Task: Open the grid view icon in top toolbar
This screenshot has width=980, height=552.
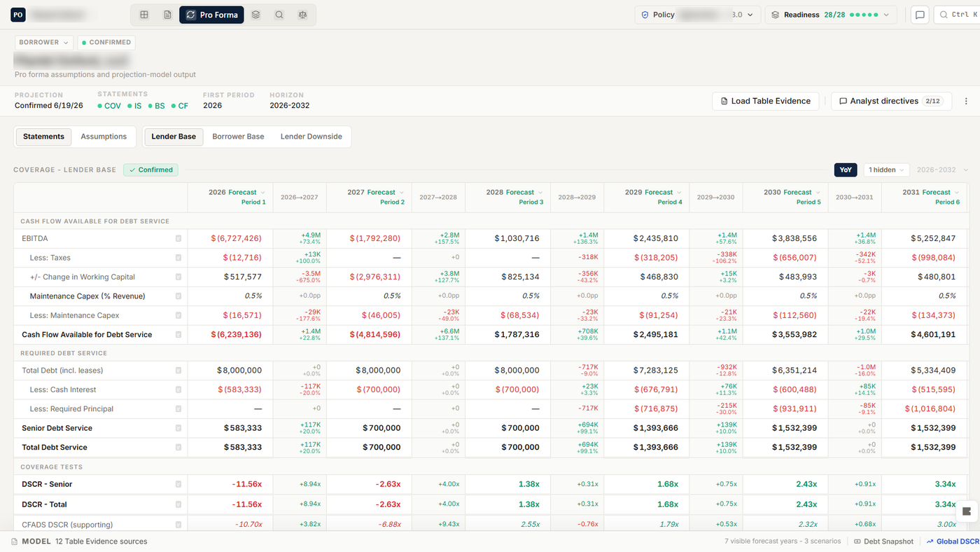Action: click(x=144, y=15)
